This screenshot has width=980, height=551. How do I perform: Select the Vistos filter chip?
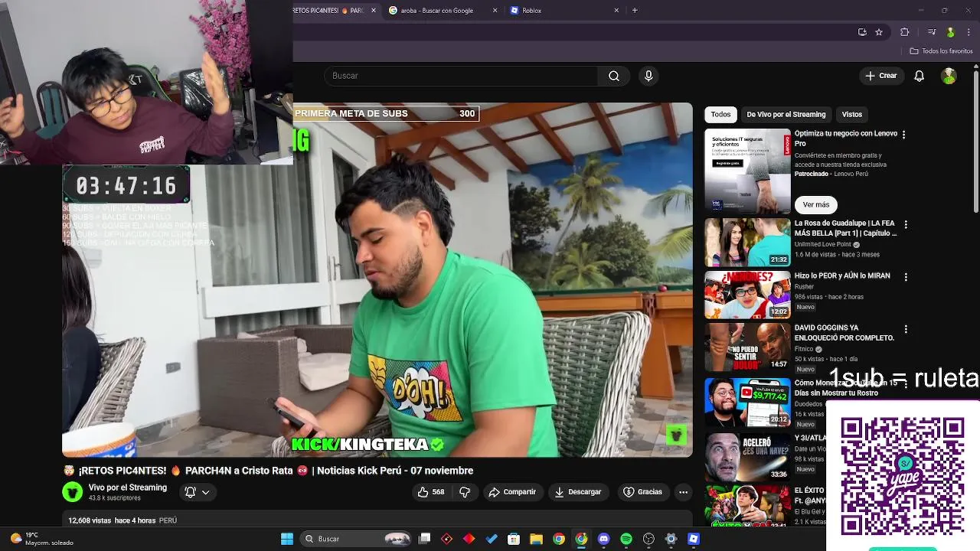coord(852,114)
